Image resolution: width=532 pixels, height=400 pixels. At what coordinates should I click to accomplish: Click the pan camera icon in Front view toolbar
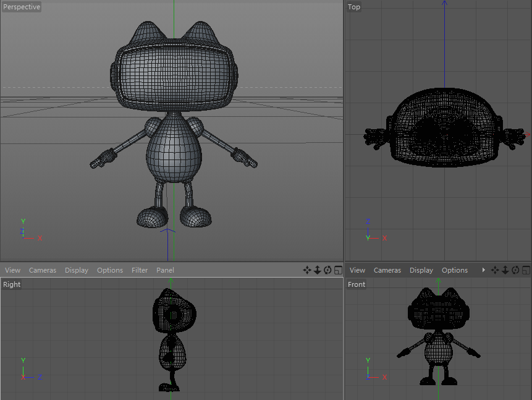click(x=495, y=270)
